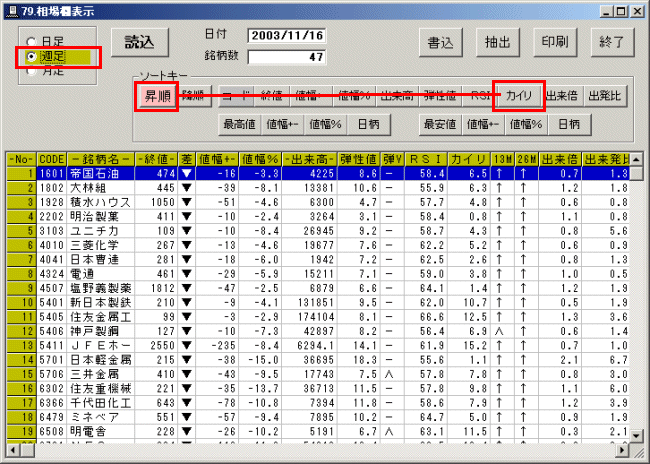The width and height of the screenshot is (650, 464).
Task: Click the 読込 load button
Action: click(x=140, y=42)
